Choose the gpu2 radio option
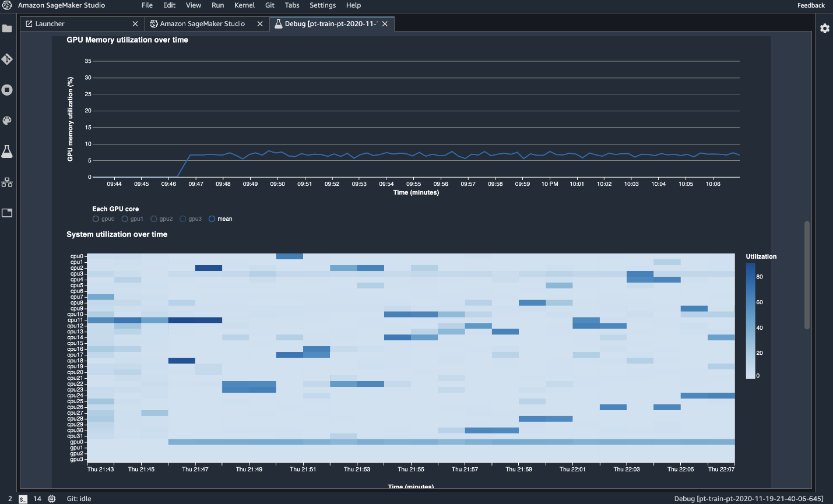Viewport: 833px width, 504px height. [x=154, y=219]
